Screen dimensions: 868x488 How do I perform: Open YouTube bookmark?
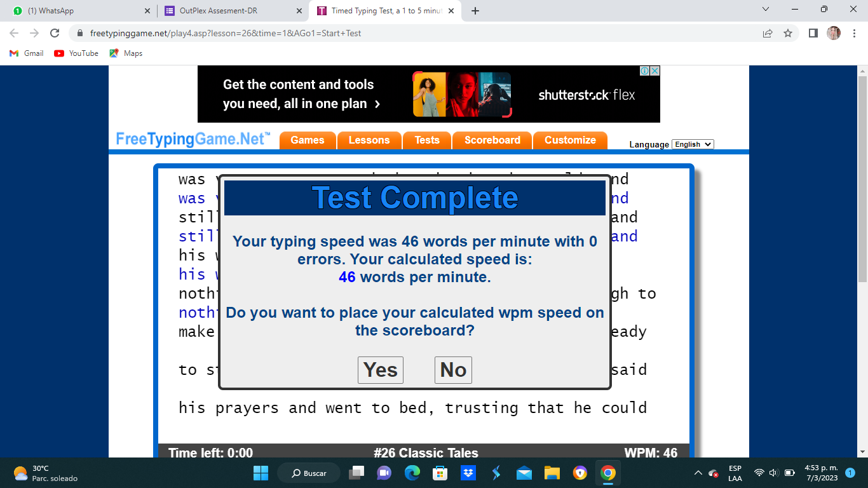coord(76,53)
